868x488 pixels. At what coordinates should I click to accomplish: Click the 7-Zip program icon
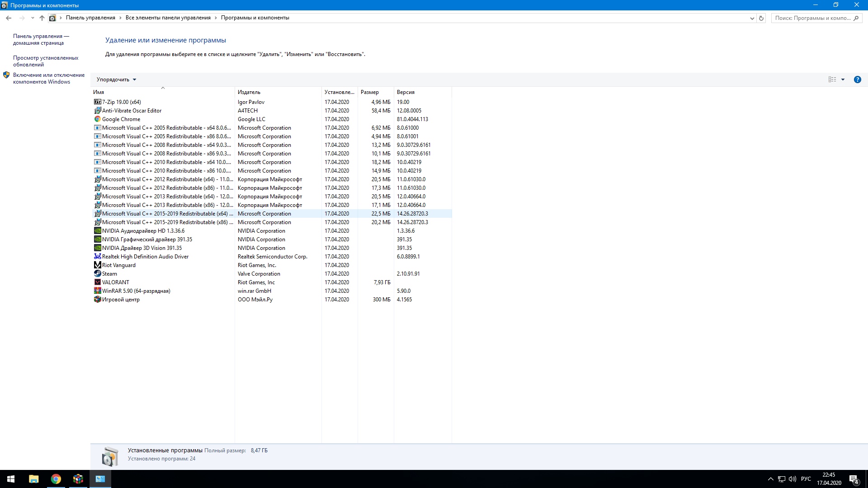97,102
